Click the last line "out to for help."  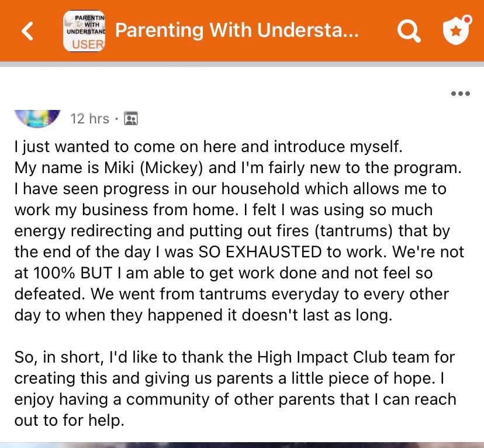coord(69,421)
